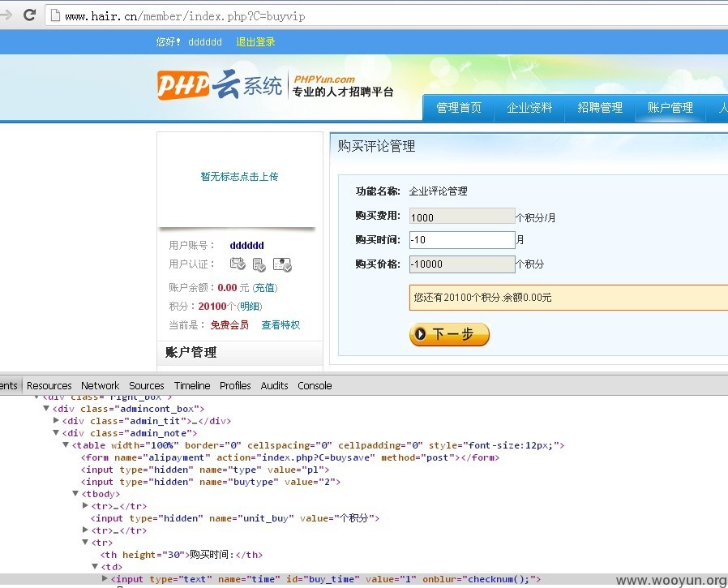Open the Network devtools tab
Viewport: 728px width, 588px height.
click(101, 385)
